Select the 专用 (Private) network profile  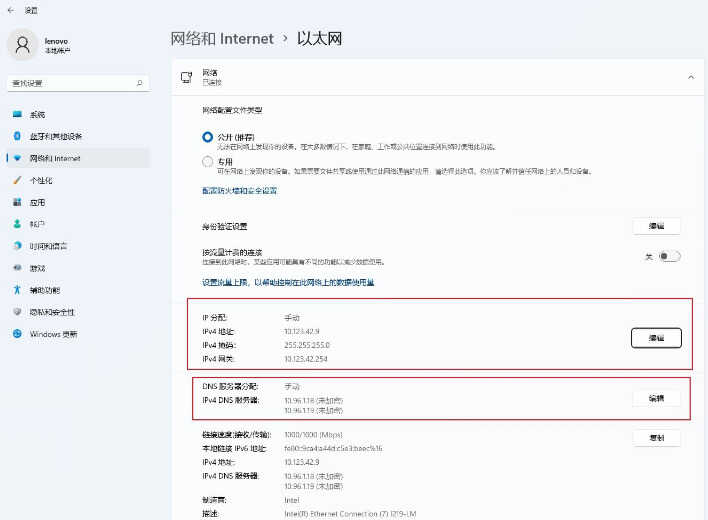click(x=208, y=161)
